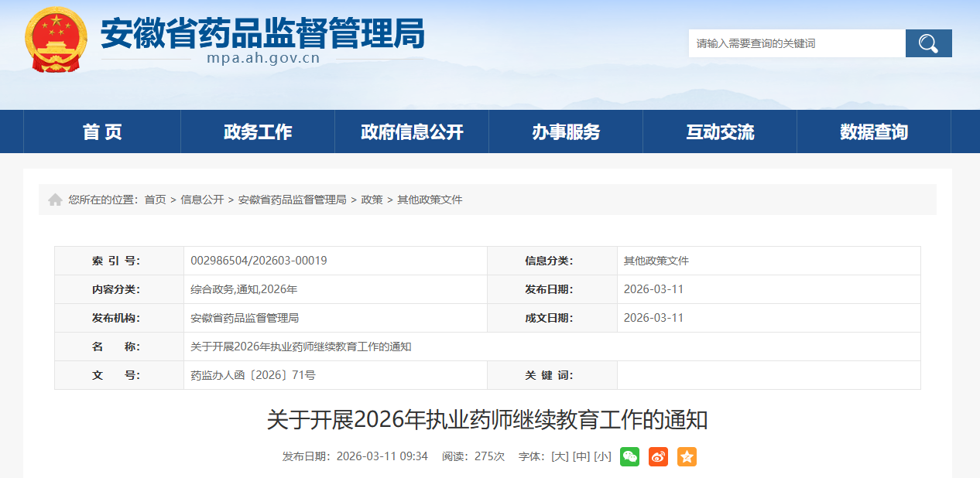Set font size to large [大]

click(559, 456)
